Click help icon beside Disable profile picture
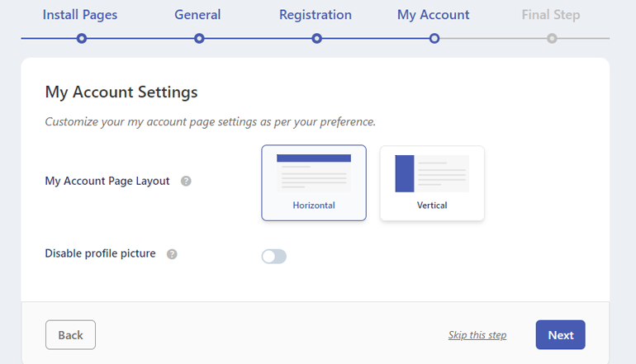Image resolution: width=636 pixels, height=364 pixels. [x=172, y=254]
